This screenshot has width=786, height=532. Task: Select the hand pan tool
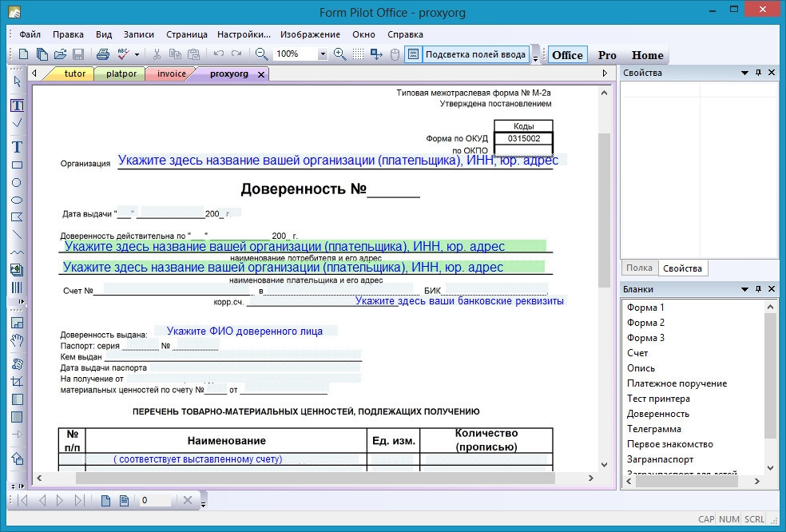pos(17,341)
